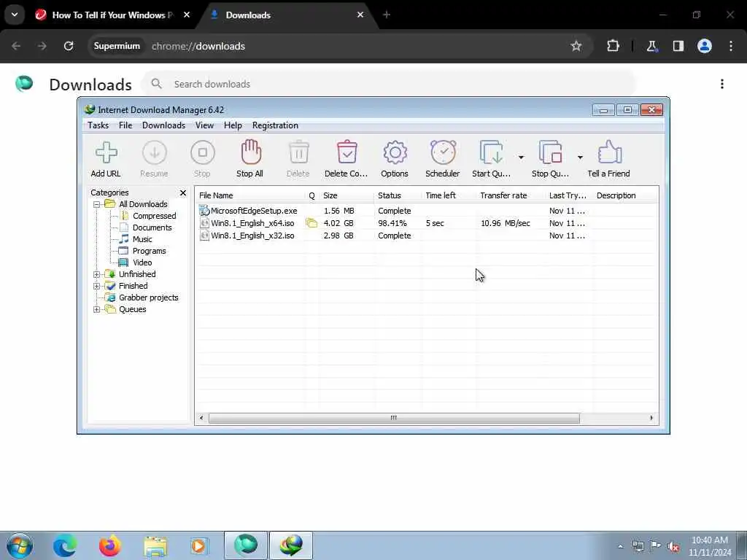Viewport: 747px width, 560px height.
Task: Click horizontal scrollbar left arrow
Action: point(201,418)
